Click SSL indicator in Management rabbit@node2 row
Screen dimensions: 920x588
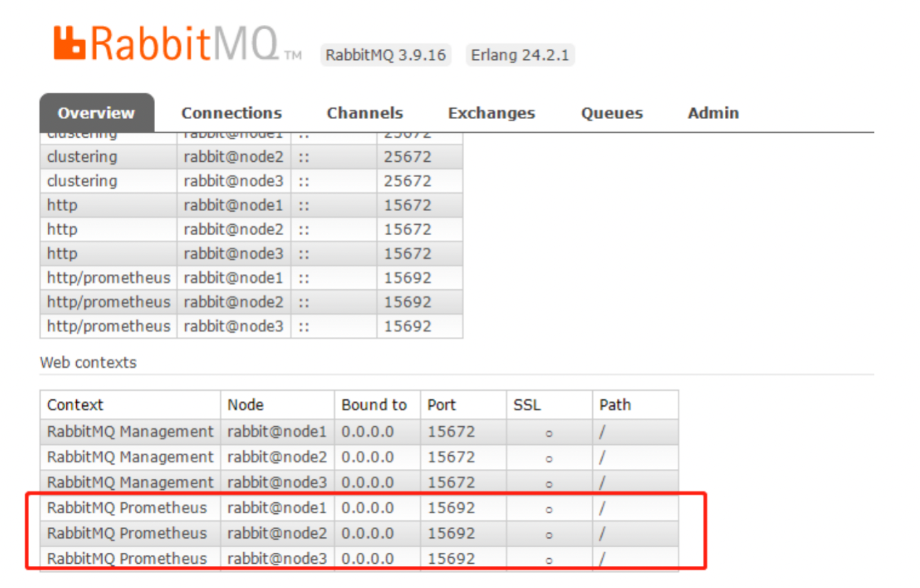549,459
